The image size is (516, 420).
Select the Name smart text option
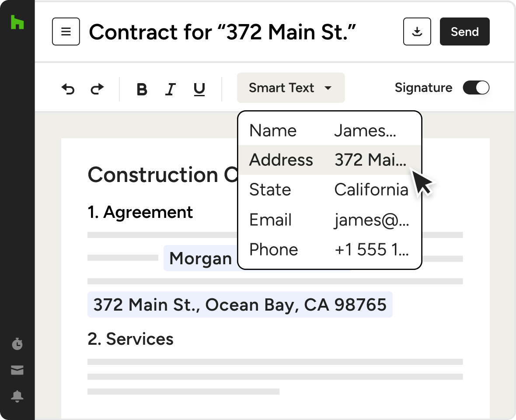tap(329, 130)
